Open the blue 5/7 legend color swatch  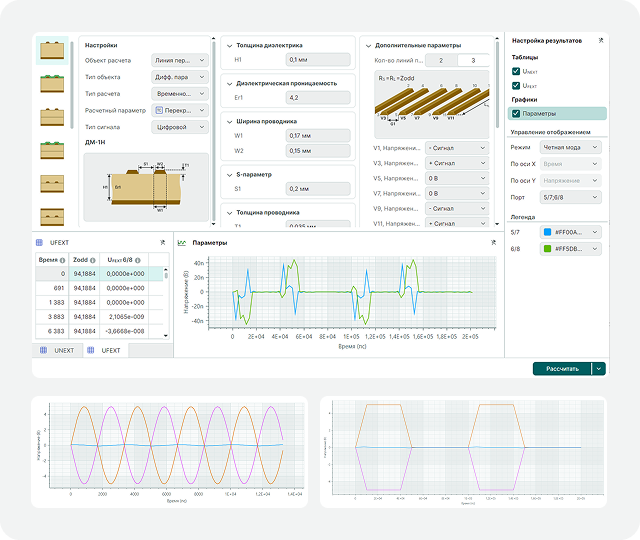[547, 232]
